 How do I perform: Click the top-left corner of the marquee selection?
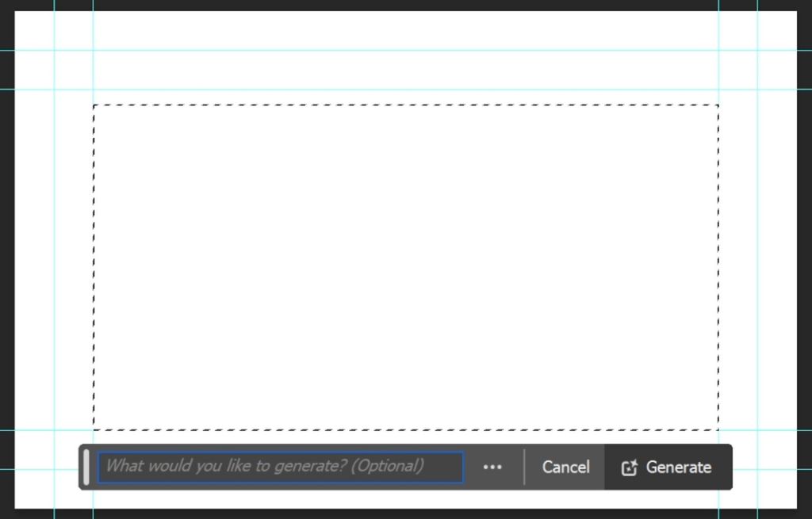coord(94,105)
